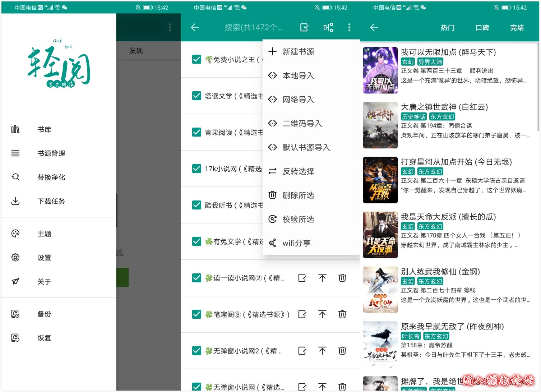This screenshot has height=392, width=541.
Task: Click the 历史神话 tag on 大唐之镇世武神
Action: (x=414, y=116)
